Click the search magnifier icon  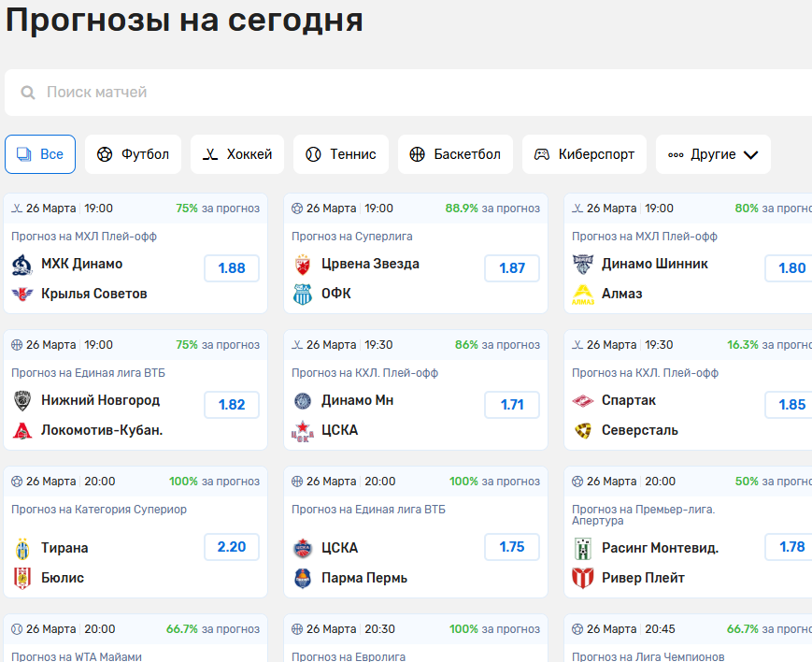[29, 94]
